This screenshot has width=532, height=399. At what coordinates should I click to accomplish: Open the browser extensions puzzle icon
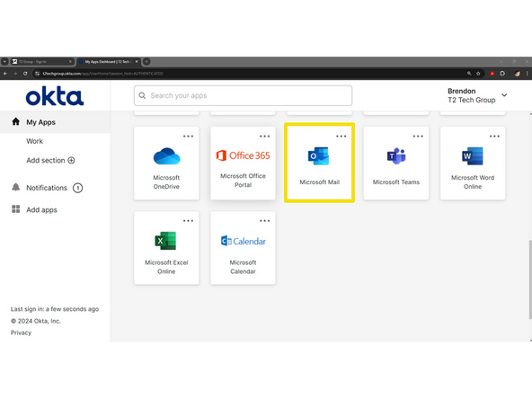point(502,74)
